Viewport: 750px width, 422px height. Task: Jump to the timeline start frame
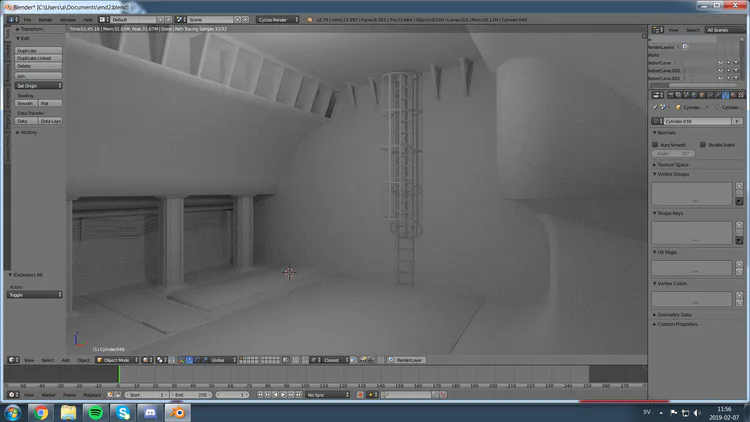(260, 395)
